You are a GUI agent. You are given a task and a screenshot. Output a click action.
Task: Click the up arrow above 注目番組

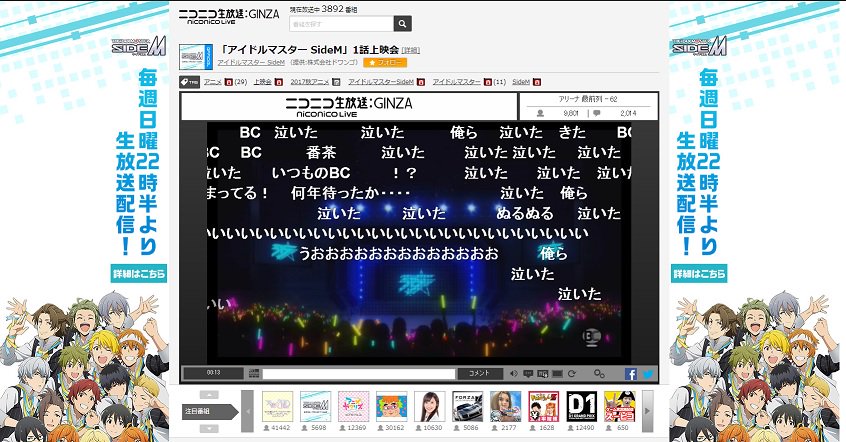pos(209,395)
